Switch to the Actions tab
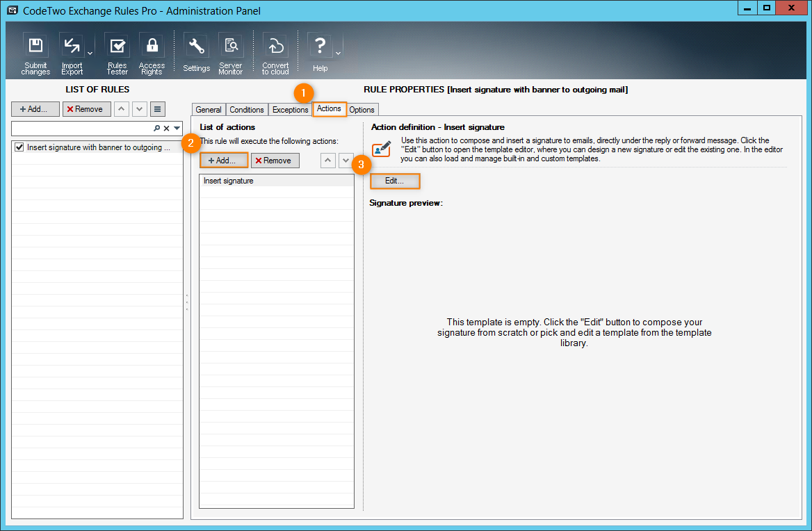Screen dimensions: 812x531 point(330,108)
